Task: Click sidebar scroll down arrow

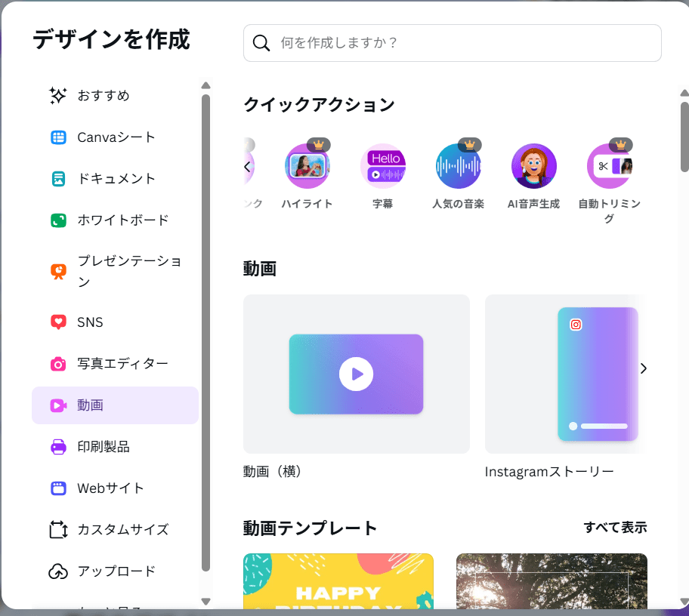Action: point(205,602)
